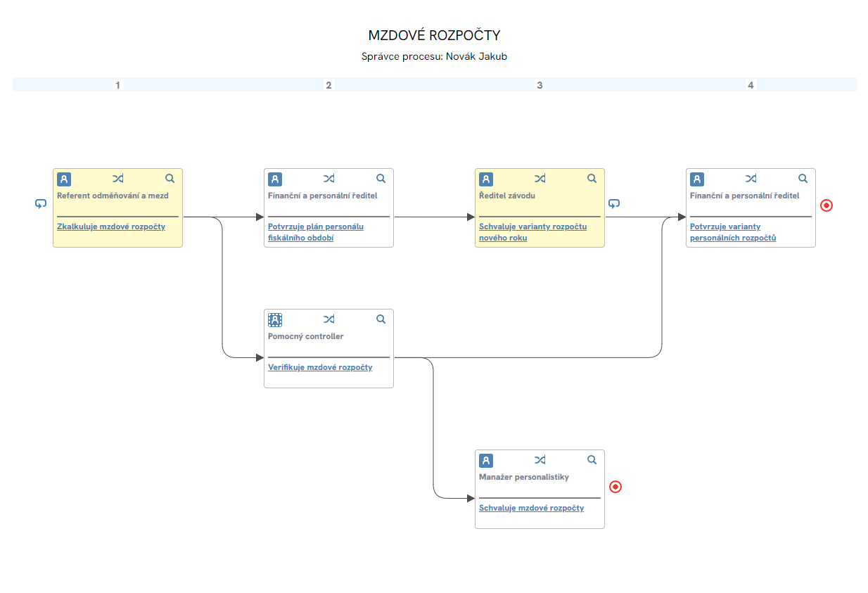Select column header number 3
Viewport: 868px width, 593px height.
pos(540,85)
